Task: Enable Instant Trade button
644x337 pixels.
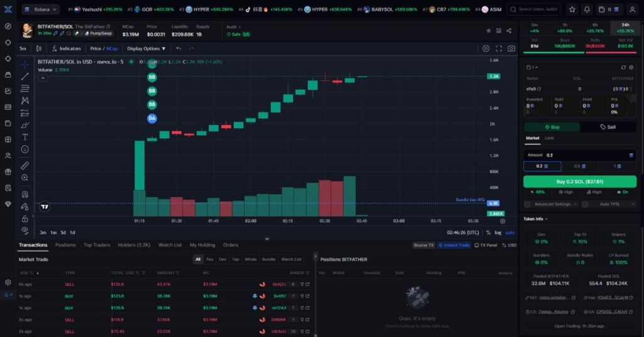Action: [454, 245]
